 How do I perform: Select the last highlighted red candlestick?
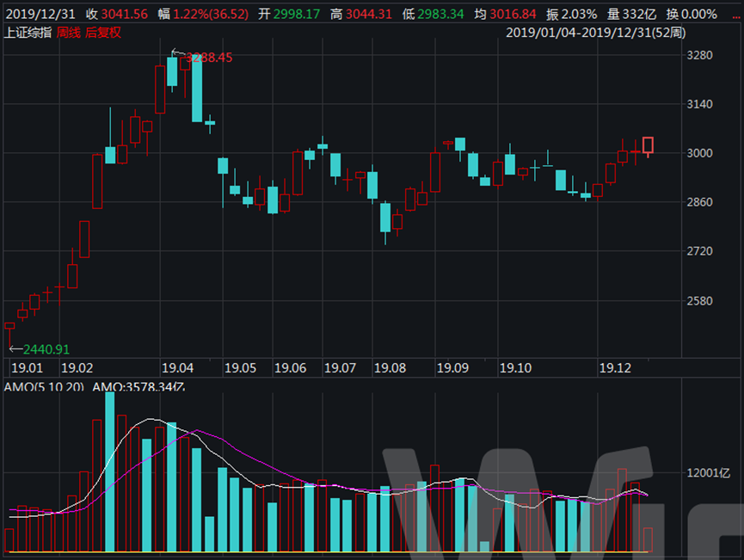click(649, 145)
